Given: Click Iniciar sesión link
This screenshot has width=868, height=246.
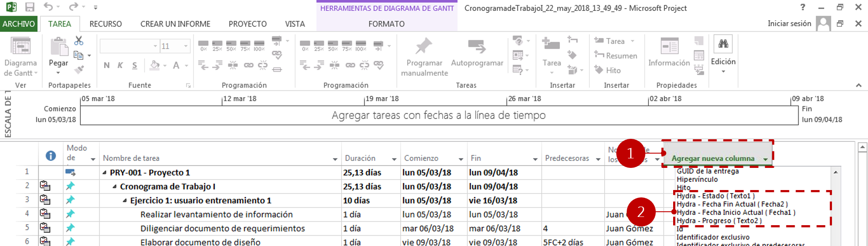Looking at the screenshot, I should (x=789, y=23).
